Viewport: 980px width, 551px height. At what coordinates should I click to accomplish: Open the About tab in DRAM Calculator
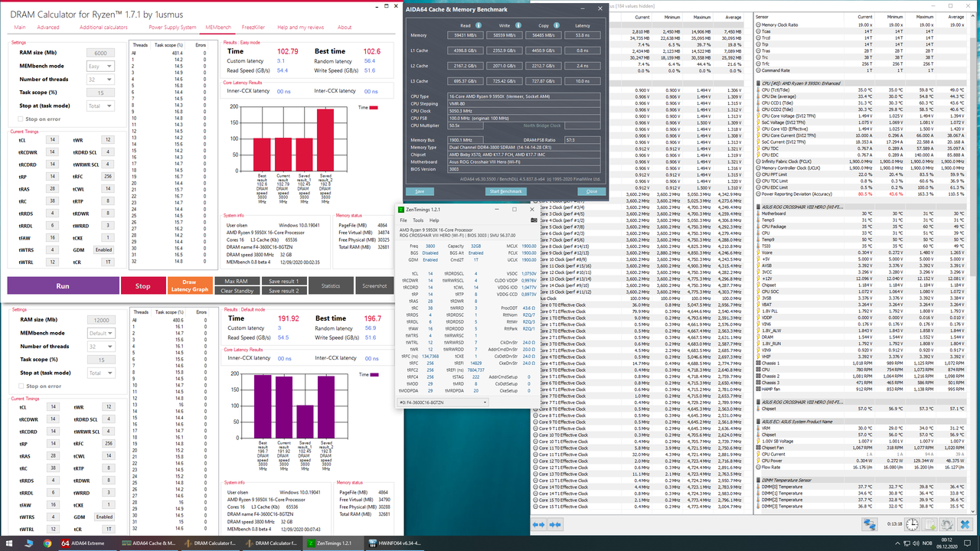click(x=345, y=27)
